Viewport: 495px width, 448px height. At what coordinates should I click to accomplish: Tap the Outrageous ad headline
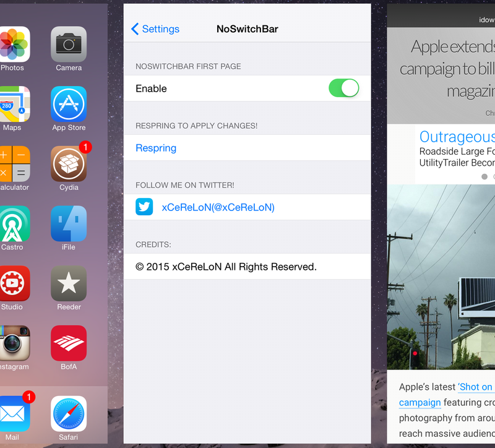(457, 137)
